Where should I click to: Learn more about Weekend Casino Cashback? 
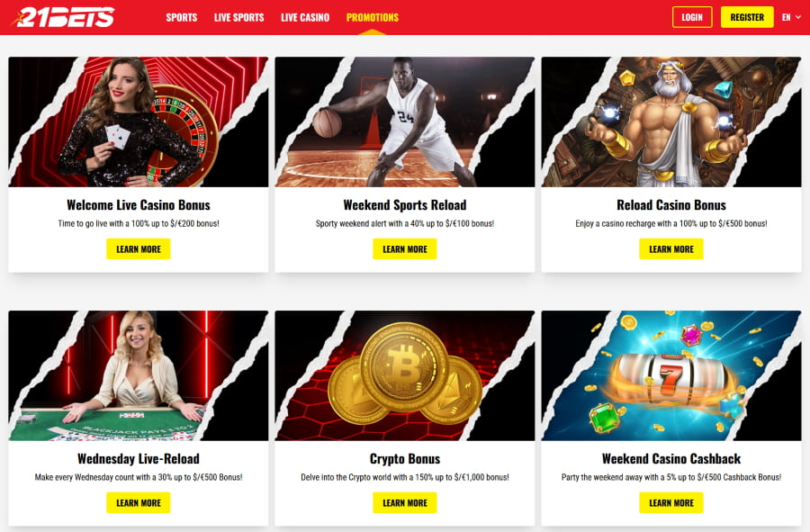click(x=671, y=502)
